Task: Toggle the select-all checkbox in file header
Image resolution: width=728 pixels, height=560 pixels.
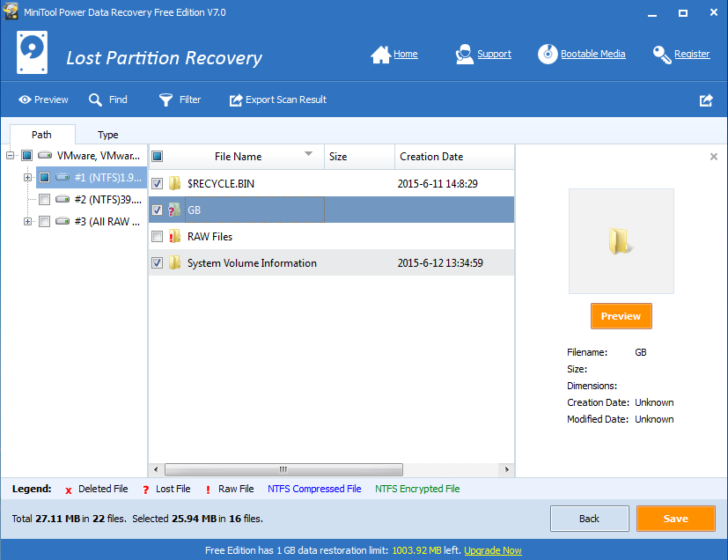Action: [x=158, y=157]
